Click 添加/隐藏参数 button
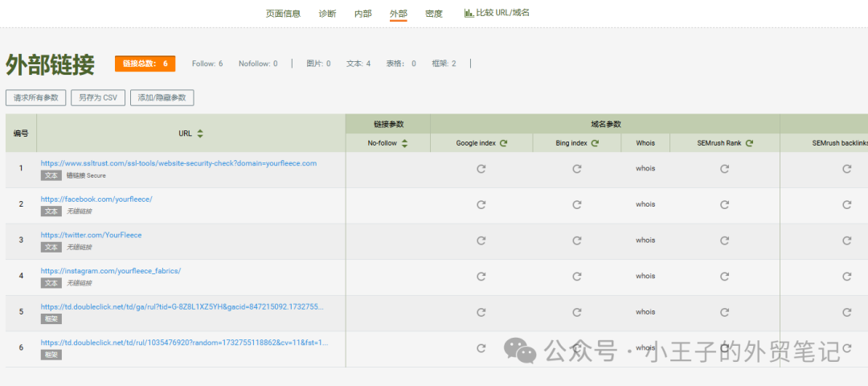Image resolution: width=868 pixels, height=386 pixels. (x=162, y=97)
